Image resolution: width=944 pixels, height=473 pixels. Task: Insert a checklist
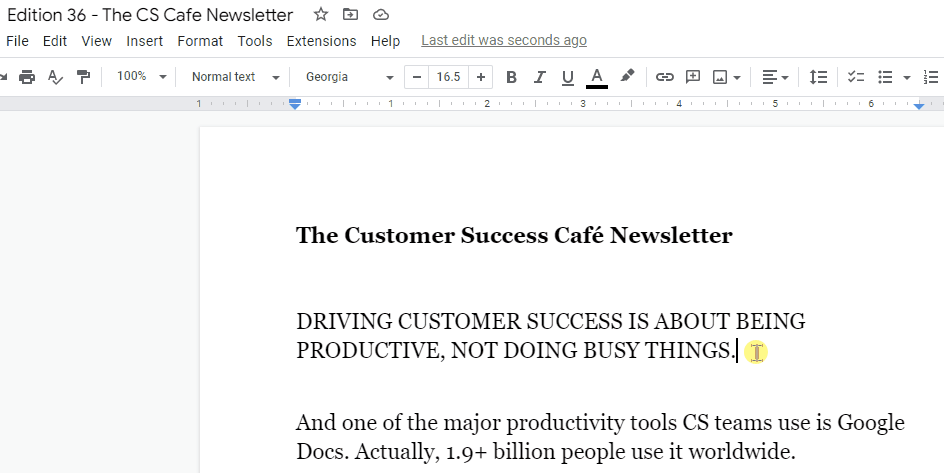856,77
